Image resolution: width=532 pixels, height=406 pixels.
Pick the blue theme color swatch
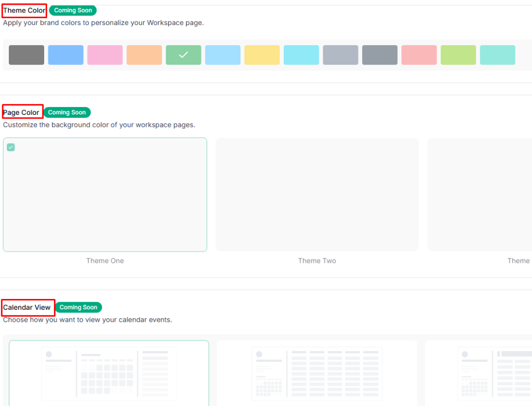[x=65, y=55]
